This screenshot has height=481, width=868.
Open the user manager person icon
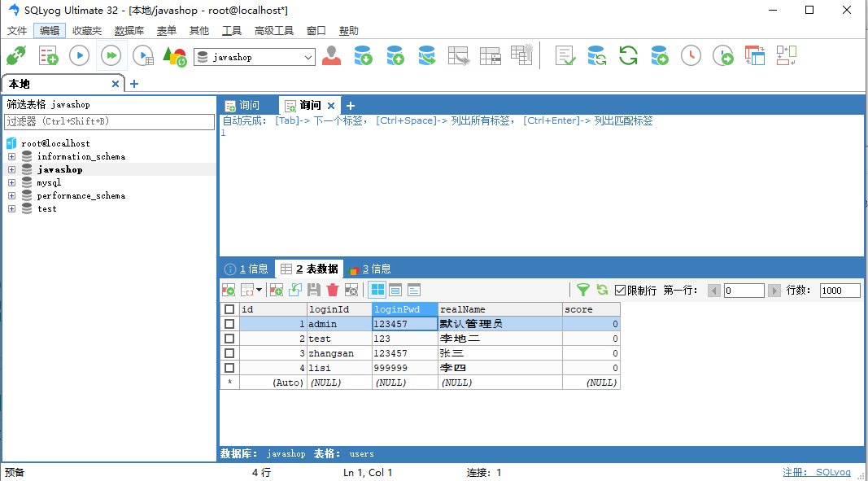tap(331, 56)
